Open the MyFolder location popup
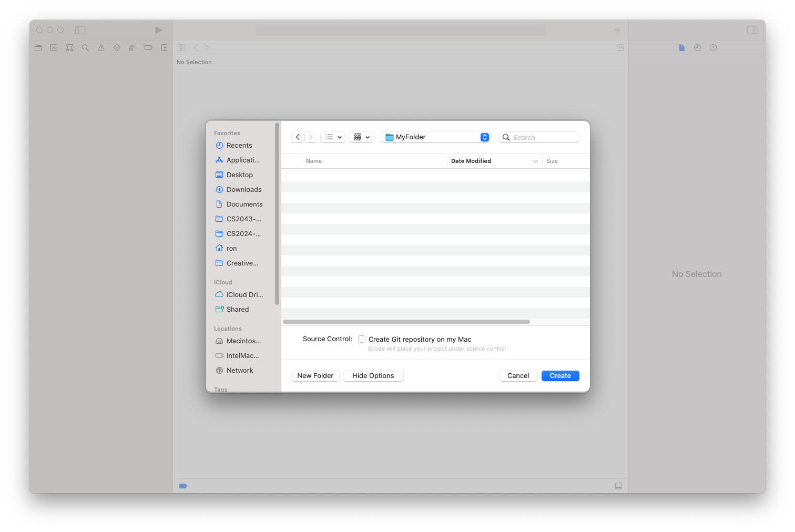This screenshot has height=532, width=795. click(x=435, y=137)
